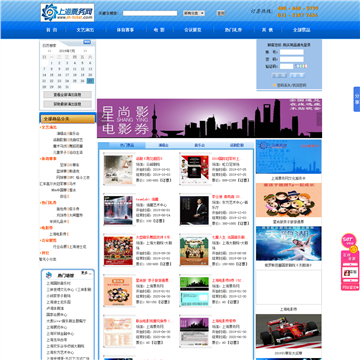
Task: Switch to the 音乐会 tab
Action: click(199, 145)
